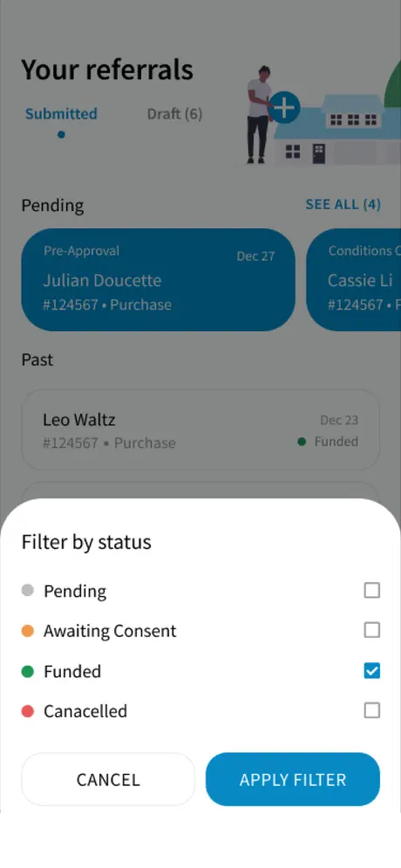
Task: Open Julian Doucette pre-approval card
Action: (x=159, y=280)
